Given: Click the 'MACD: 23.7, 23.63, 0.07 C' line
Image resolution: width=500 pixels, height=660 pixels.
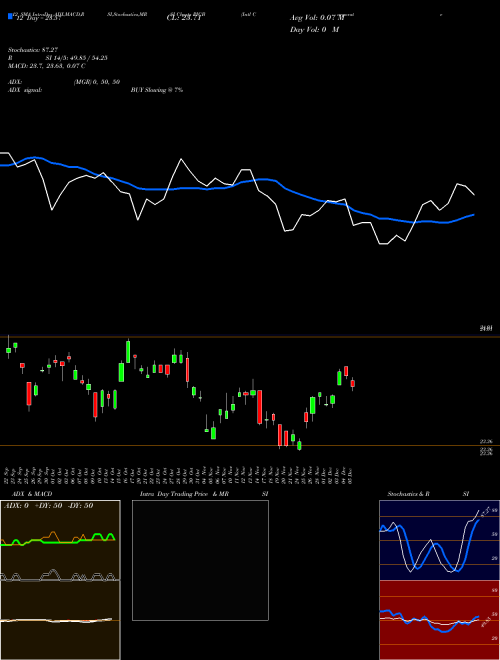Looking at the screenshot, I should click(46, 66).
